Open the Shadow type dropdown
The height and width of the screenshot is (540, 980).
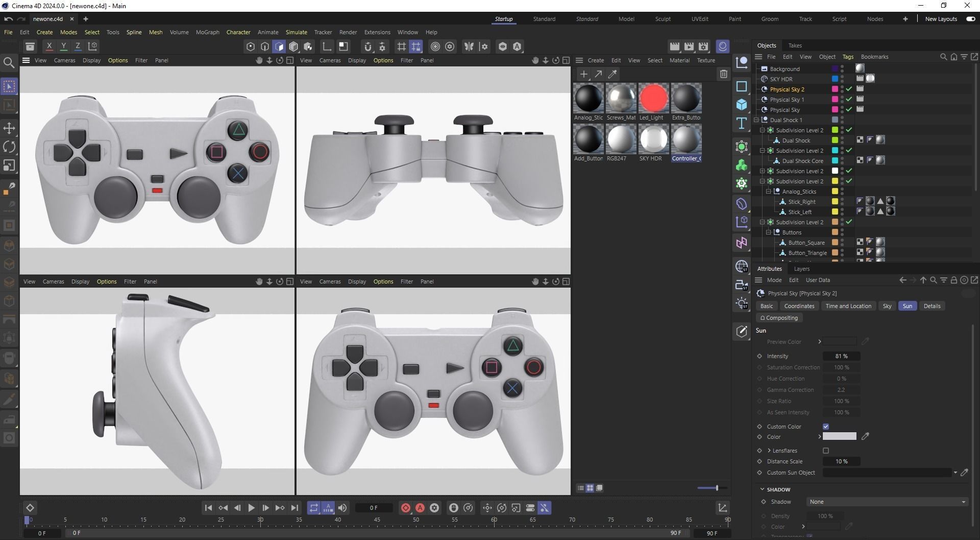887,502
